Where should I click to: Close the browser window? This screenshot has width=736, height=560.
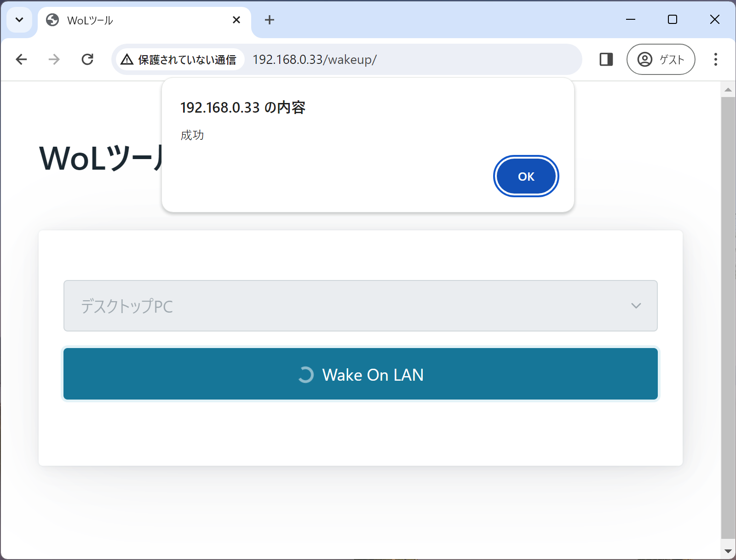[714, 19]
